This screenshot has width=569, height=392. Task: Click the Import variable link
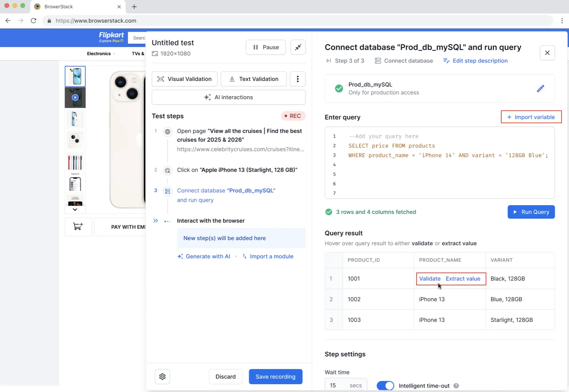click(531, 117)
